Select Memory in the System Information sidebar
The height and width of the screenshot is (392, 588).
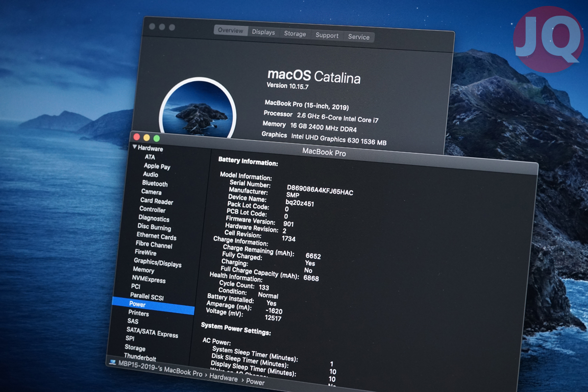pyautogui.click(x=144, y=270)
